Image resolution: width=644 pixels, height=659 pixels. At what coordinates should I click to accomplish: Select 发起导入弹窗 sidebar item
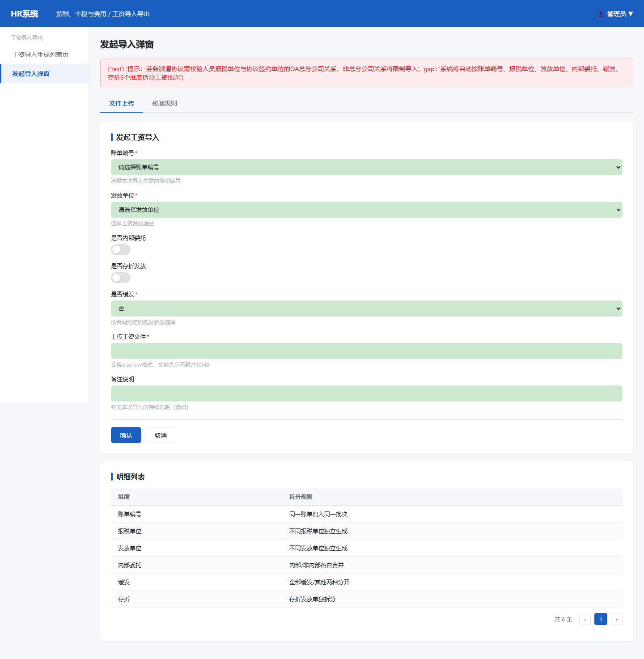coord(45,74)
